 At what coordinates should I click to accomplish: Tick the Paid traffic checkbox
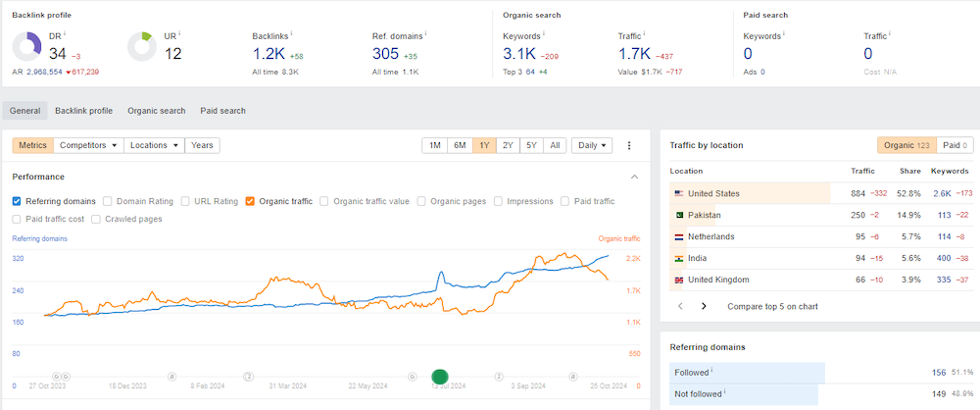pos(565,201)
